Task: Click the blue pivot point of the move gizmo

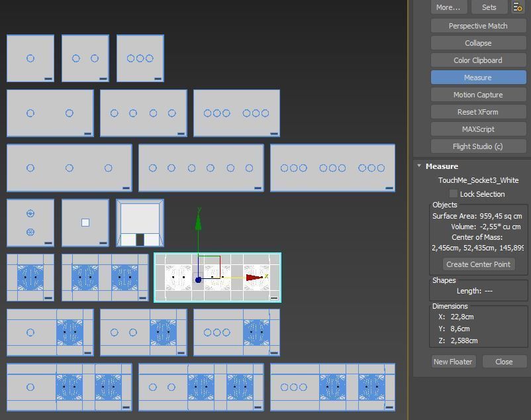Action: [x=199, y=280]
